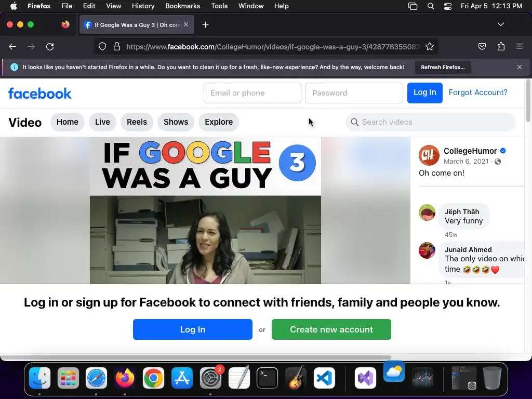Click the Stage Manager menu bar icon

pos(413,6)
